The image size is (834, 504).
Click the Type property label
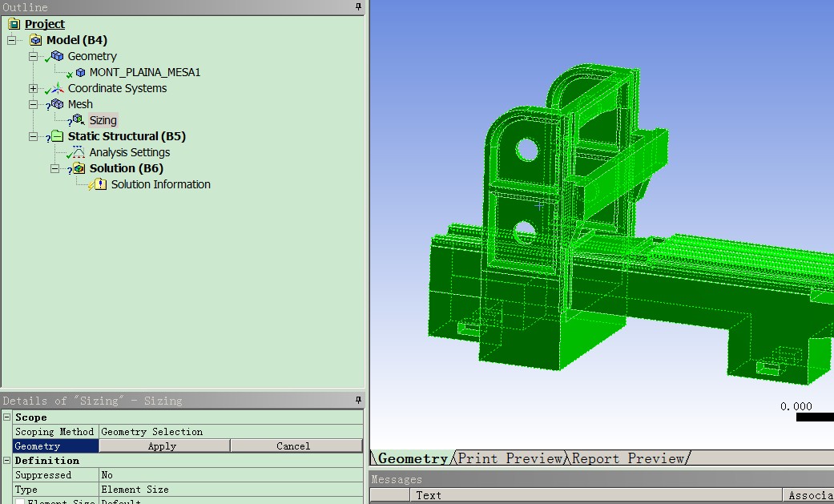coord(26,489)
